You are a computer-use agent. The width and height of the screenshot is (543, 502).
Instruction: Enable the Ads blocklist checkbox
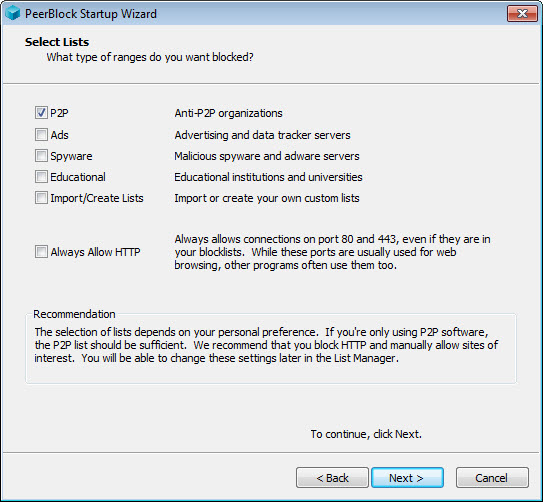pos(41,135)
